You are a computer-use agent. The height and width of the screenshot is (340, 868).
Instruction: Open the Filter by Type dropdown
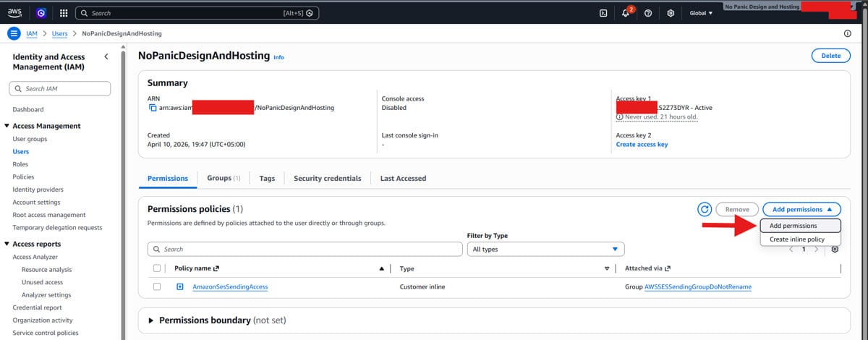[546, 249]
